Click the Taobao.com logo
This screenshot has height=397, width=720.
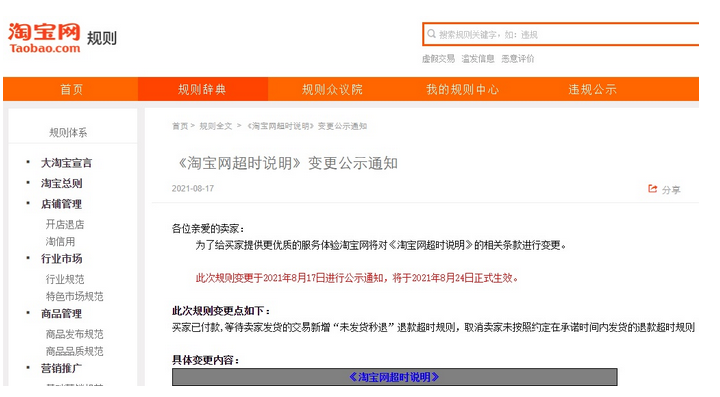point(44,38)
